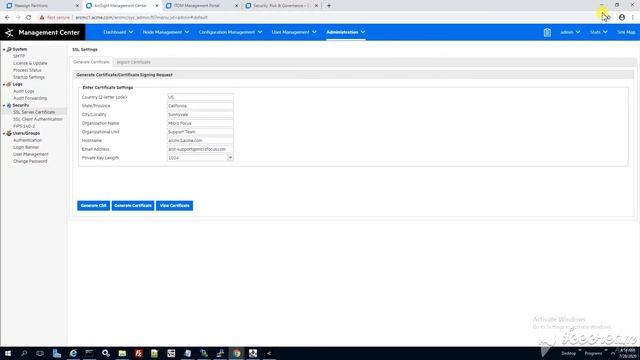Reload the page with refresh icon

click(x=29, y=18)
